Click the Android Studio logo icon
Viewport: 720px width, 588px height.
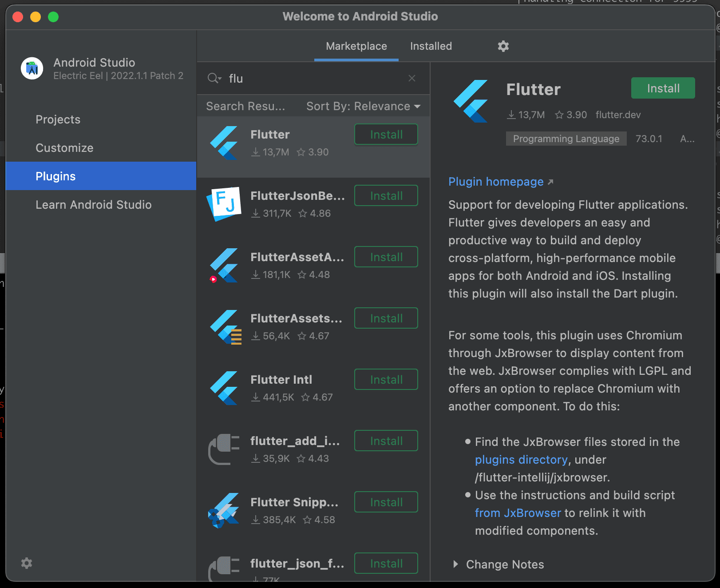click(32, 68)
